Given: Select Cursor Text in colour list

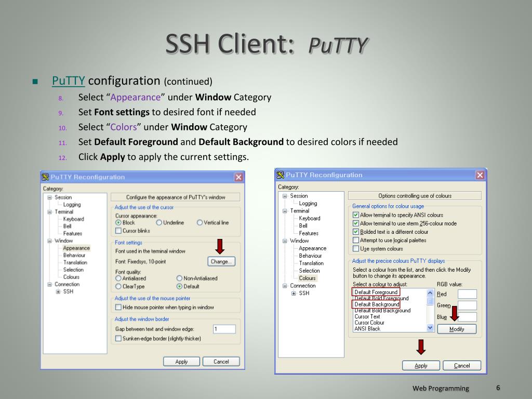Looking at the screenshot, I should pyautogui.click(x=367, y=316).
